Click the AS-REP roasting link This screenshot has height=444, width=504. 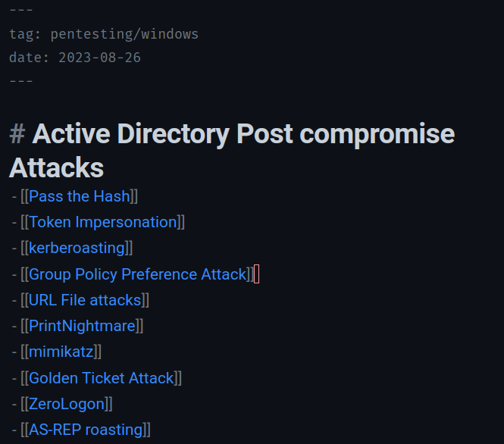tap(86, 430)
